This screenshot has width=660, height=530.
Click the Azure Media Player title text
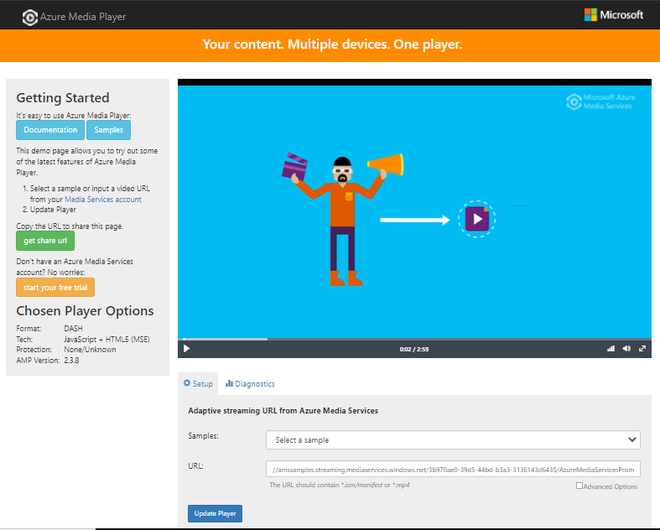click(x=83, y=17)
